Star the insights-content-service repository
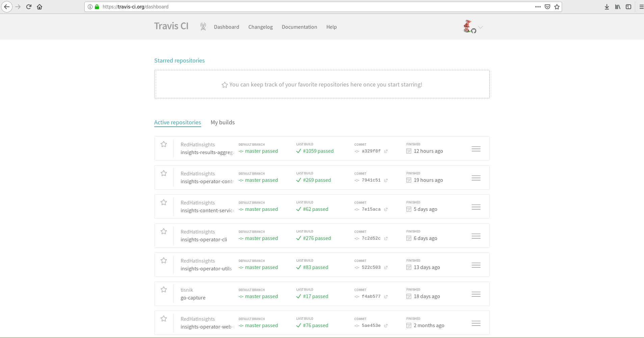The width and height of the screenshot is (644, 338). pyautogui.click(x=164, y=202)
